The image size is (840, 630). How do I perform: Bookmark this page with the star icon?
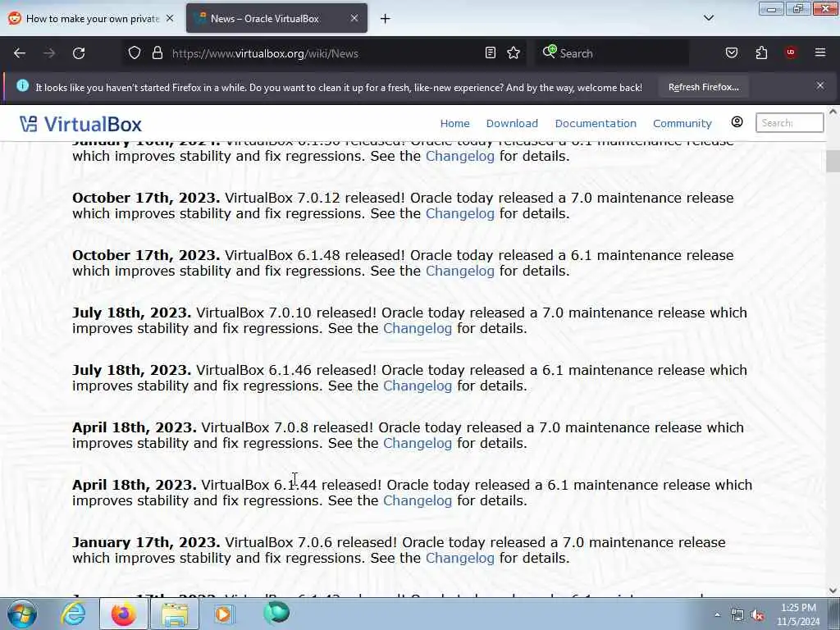point(514,52)
